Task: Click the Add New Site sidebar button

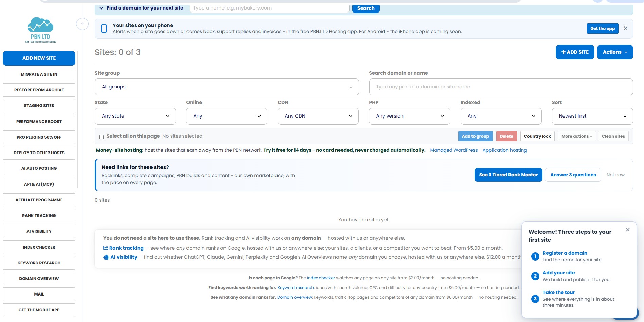Action: point(39,58)
